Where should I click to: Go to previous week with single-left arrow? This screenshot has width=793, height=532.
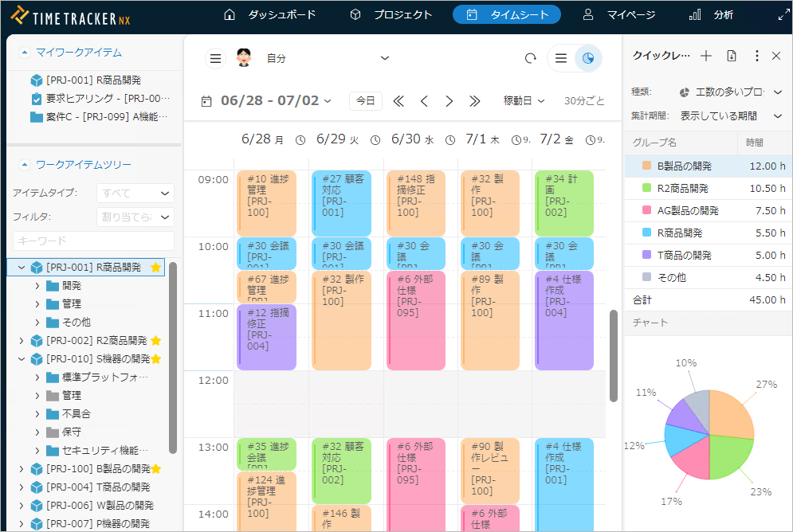pos(424,101)
